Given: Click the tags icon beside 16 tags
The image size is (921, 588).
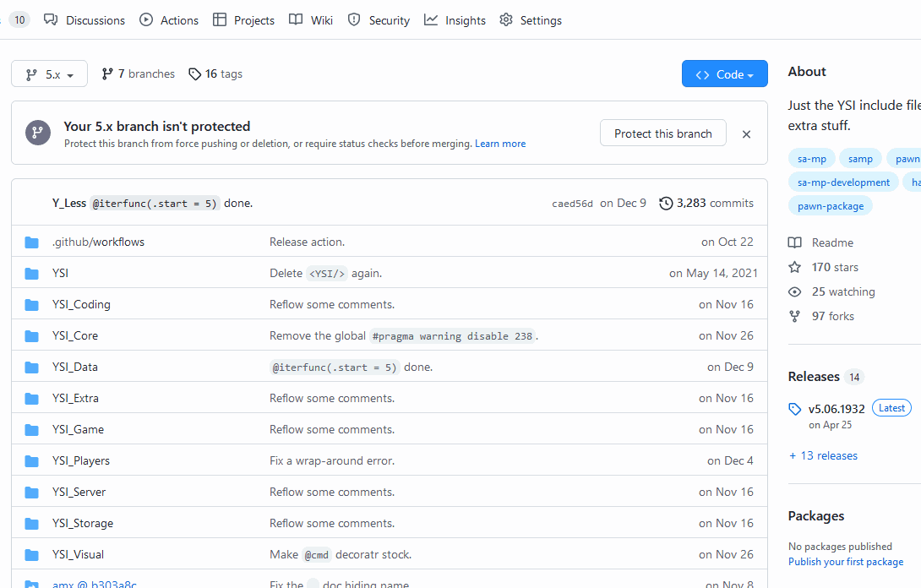Looking at the screenshot, I should (194, 74).
